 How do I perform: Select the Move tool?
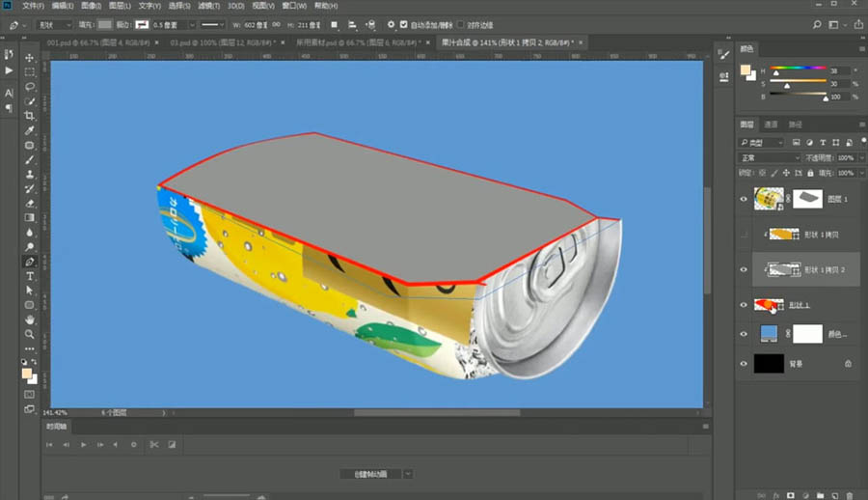(30, 58)
